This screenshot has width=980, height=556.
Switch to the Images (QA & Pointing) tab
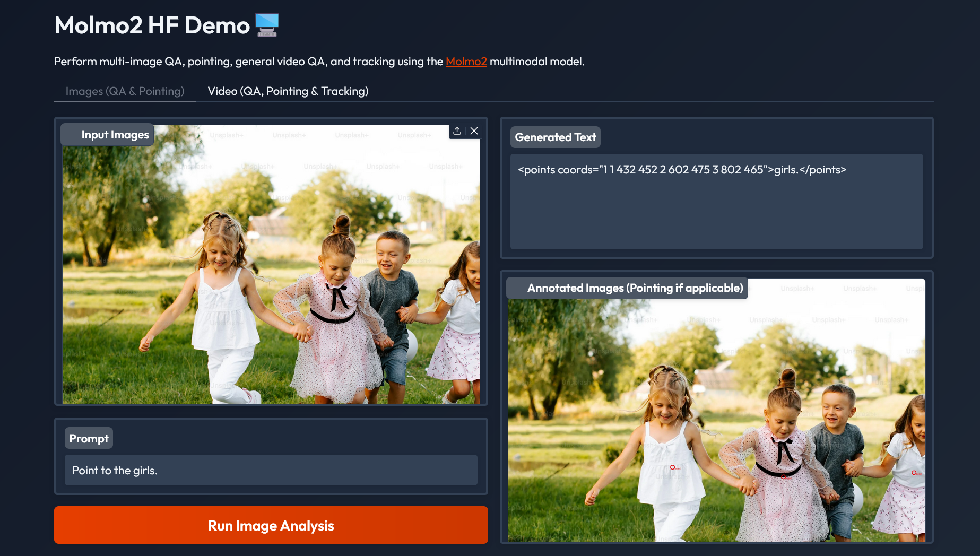[x=125, y=91]
